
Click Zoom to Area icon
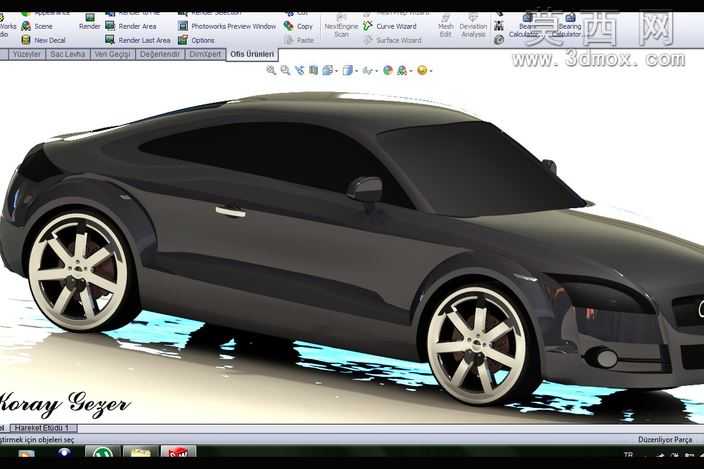tap(285, 70)
